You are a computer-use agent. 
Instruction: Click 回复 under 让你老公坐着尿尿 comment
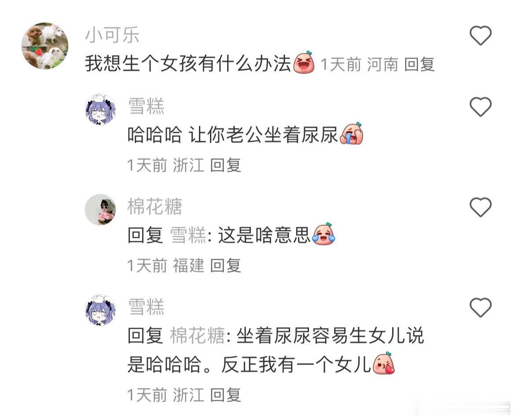tap(226, 165)
